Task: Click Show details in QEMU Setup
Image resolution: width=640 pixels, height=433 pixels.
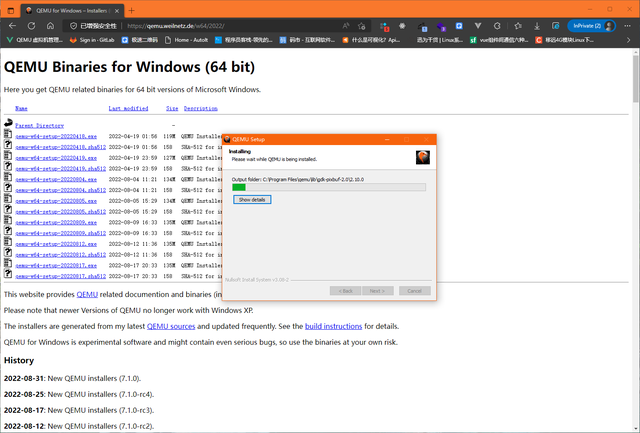Action: (x=252, y=200)
